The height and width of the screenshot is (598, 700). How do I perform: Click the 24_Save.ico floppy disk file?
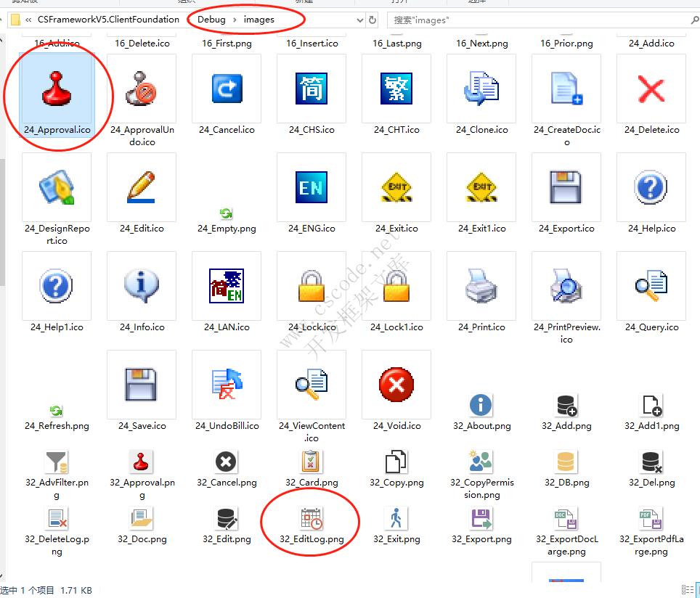click(x=142, y=386)
